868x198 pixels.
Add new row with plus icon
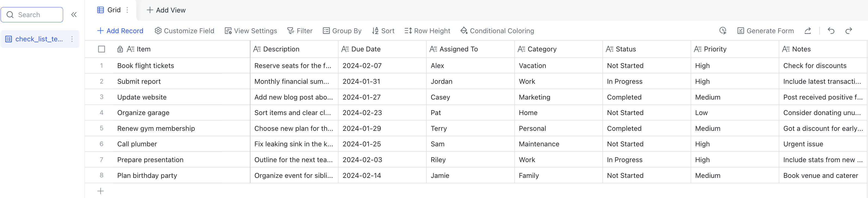100,191
